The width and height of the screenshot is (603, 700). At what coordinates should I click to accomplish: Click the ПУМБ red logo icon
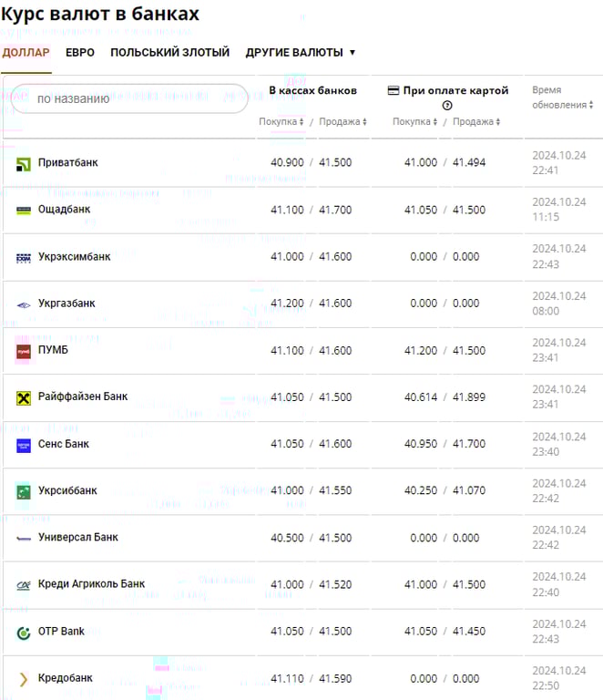point(24,351)
